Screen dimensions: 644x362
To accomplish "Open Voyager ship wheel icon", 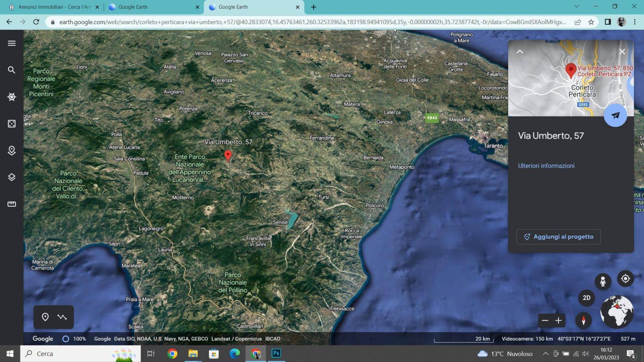I will 11,97.
